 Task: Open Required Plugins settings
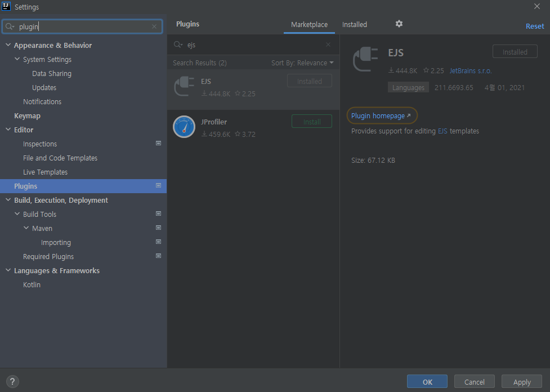tap(48, 256)
